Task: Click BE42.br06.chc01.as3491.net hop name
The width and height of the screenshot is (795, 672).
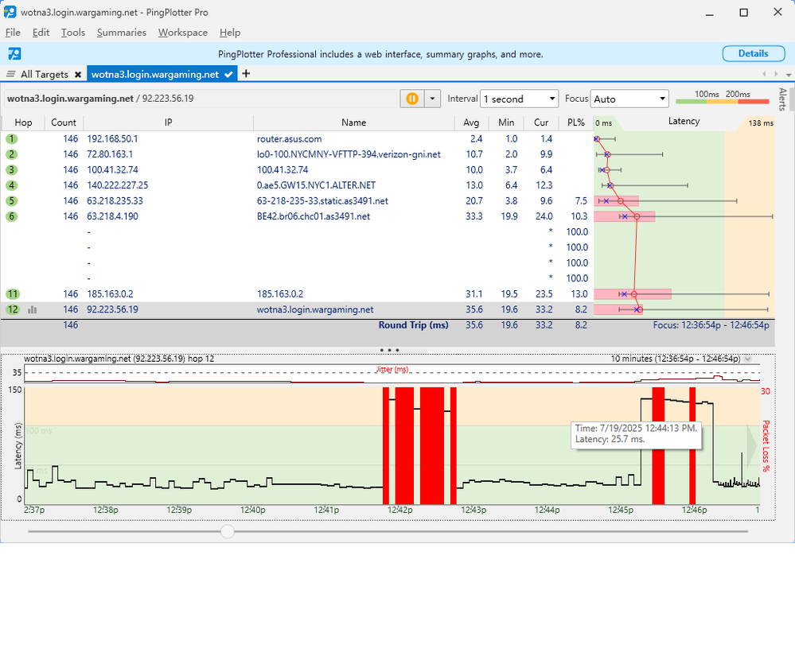Action: [x=314, y=216]
